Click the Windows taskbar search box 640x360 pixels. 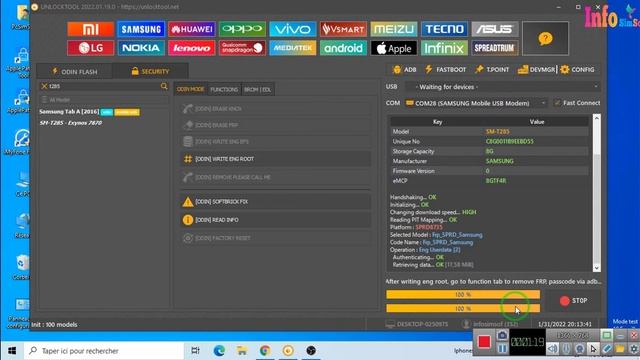point(104,351)
